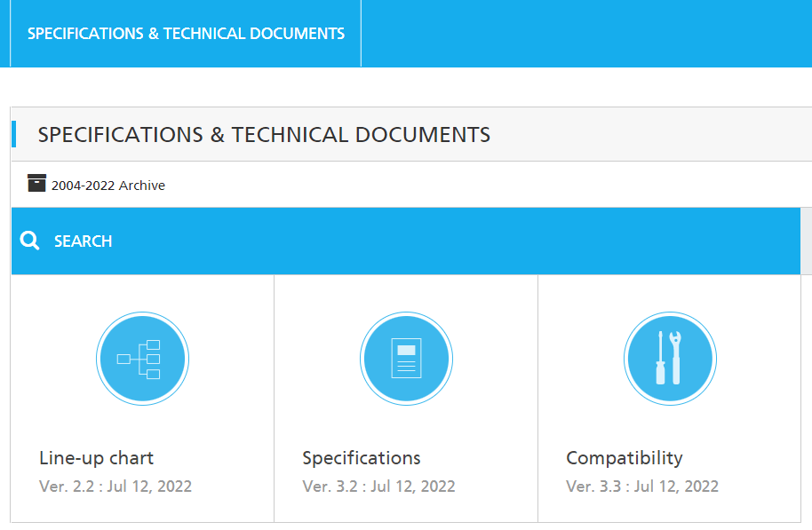
Task: Click the Specifications & Technical Documents section heading
Action: pyautogui.click(x=264, y=135)
